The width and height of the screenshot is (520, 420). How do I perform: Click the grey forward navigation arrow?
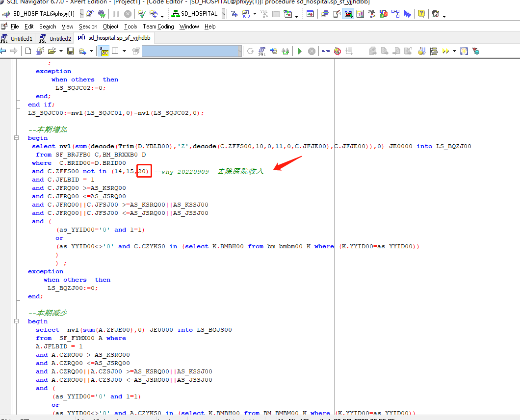click(14, 51)
